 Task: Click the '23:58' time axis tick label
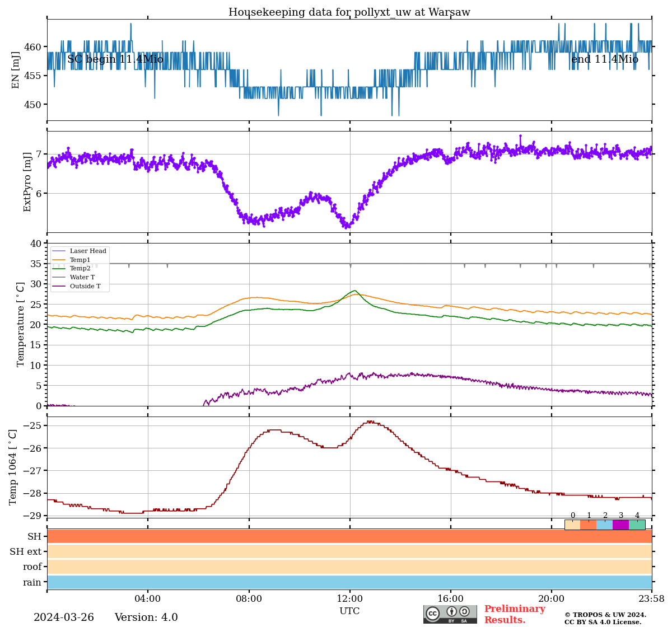[x=652, y=599]
